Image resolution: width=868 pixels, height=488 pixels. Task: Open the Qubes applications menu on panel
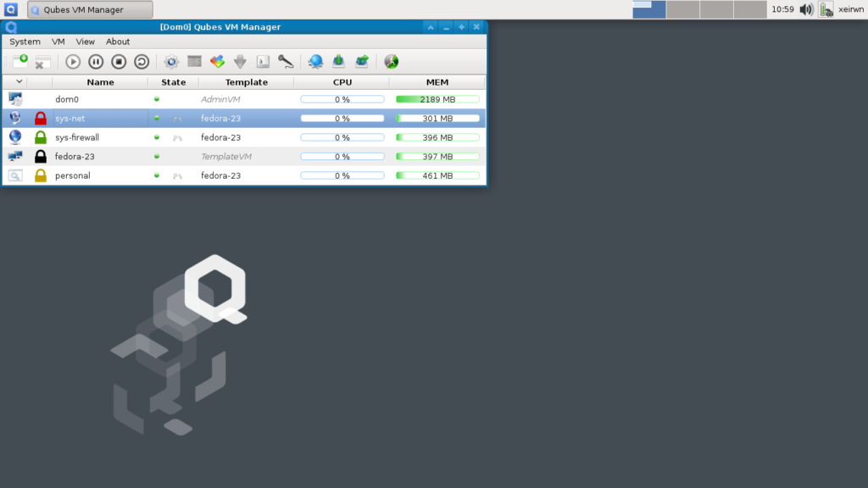click(x=10, y=9)
